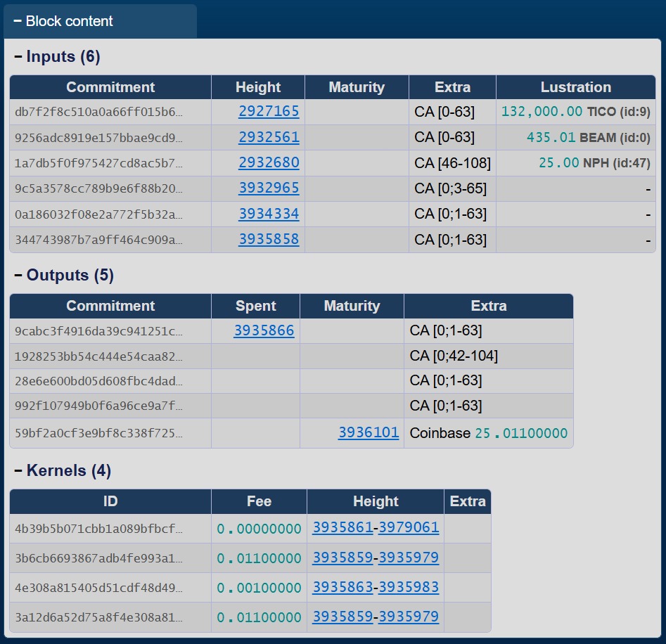Viewport: 666px width, 644px height.
Task: Open input height link 2927165
Action: coord(269,111)
